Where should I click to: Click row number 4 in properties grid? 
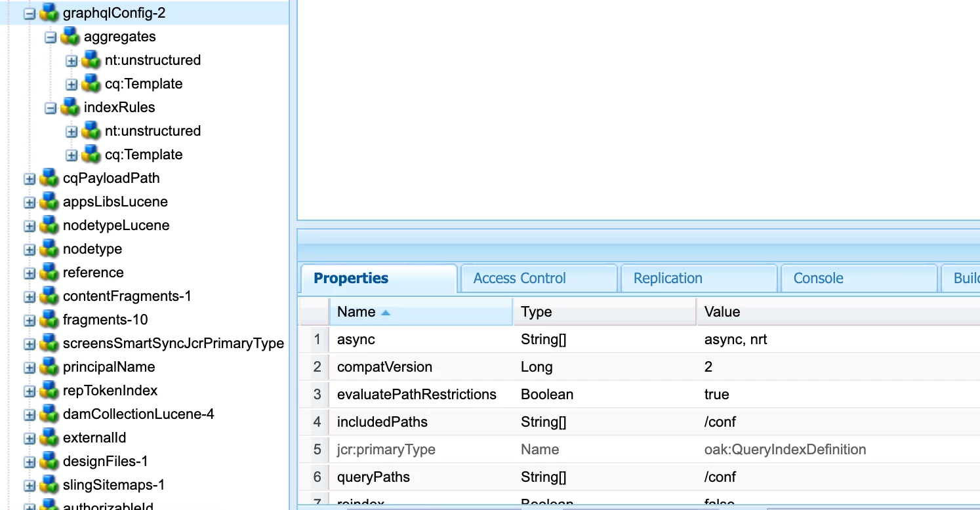317,422
